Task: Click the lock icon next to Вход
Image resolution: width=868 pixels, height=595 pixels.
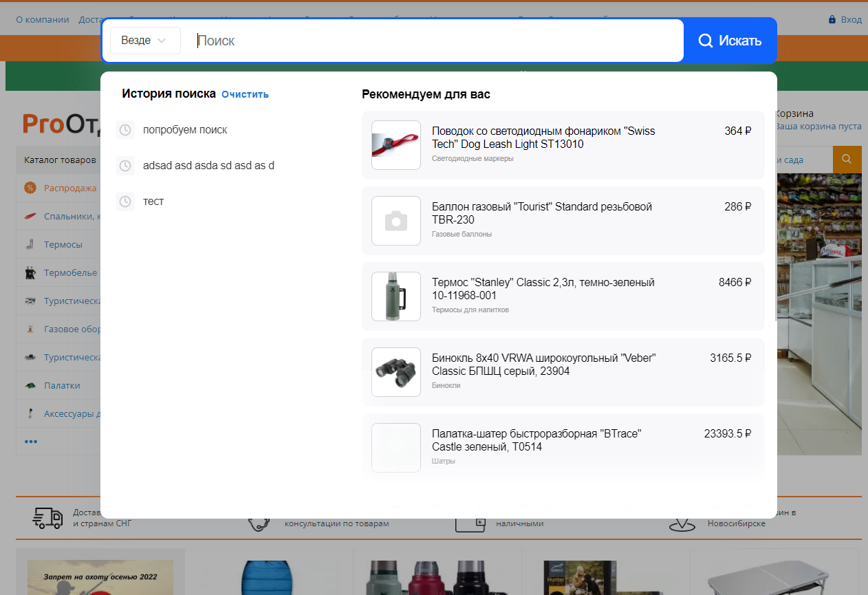Action: pyautogui.click(x=832, y=20)
